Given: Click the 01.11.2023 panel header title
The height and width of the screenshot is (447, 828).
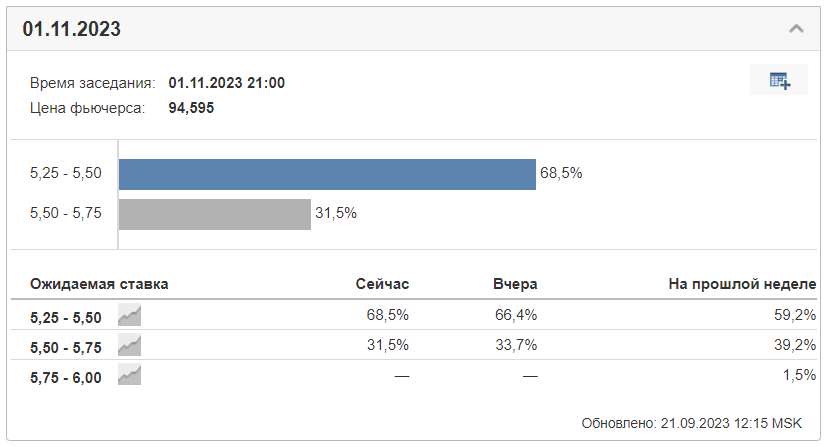Looking at the screenshot, I should point(72,29).
